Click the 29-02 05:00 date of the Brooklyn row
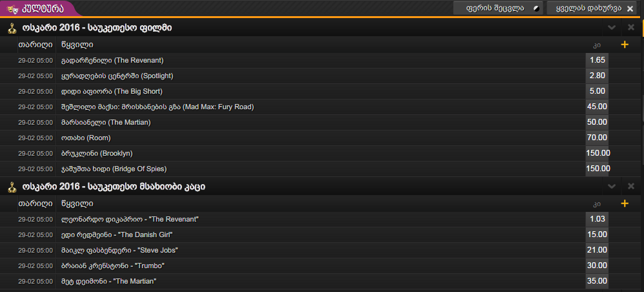 click(x=35, y=153)
